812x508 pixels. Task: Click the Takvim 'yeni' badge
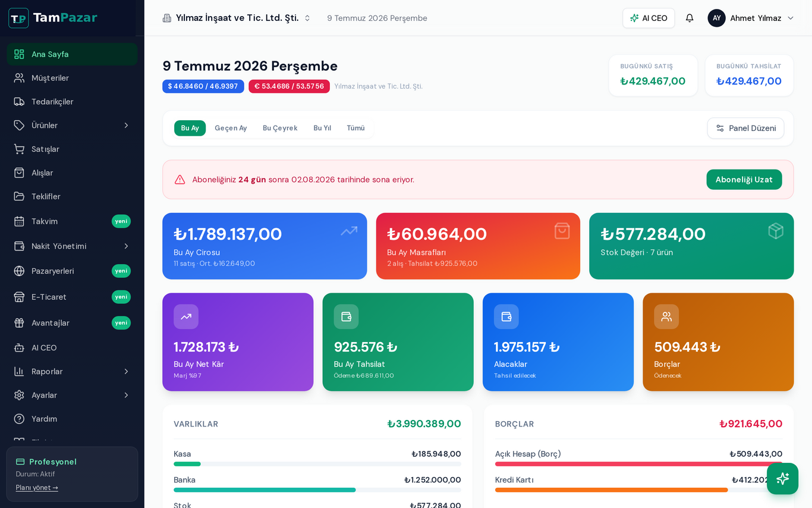click(x=121, y=221)
